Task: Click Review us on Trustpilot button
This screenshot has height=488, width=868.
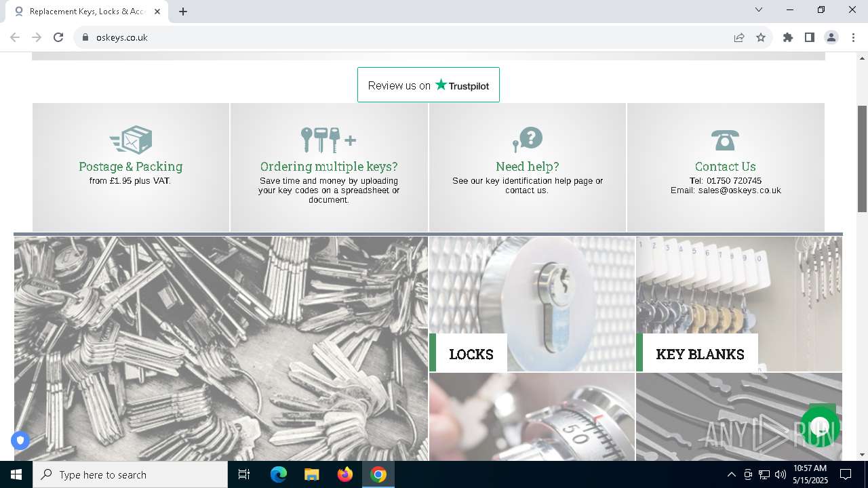Action: pyautogui.click(x=429, y=85)
